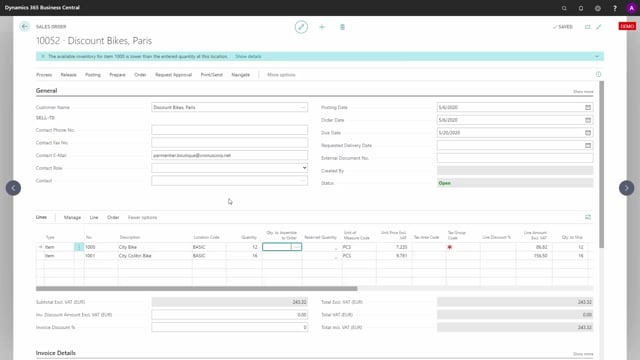The height and width of the screenshot is (360, 640).
Task: Open the user account avatar
Action: (631, 8)
